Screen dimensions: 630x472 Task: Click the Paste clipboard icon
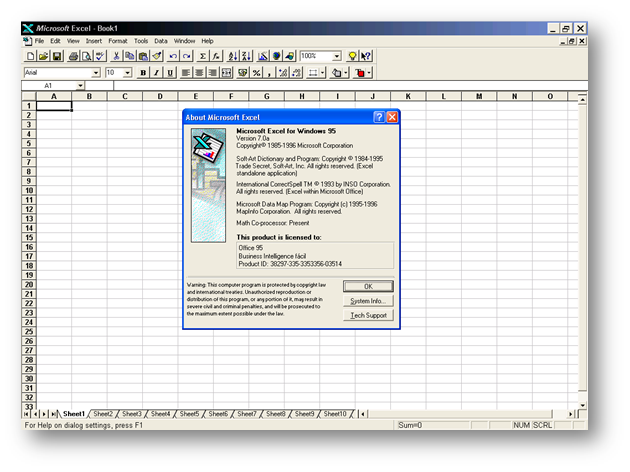[x=143, y=56]
